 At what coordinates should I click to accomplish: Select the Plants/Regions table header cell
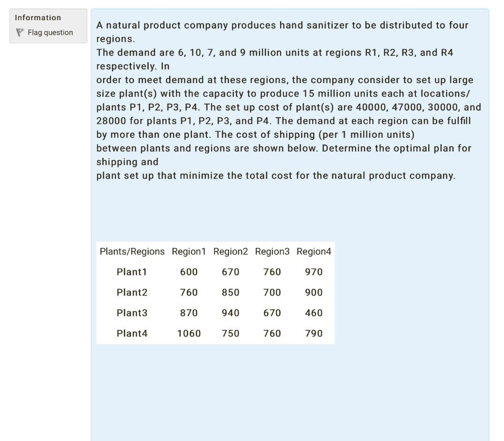131,251
